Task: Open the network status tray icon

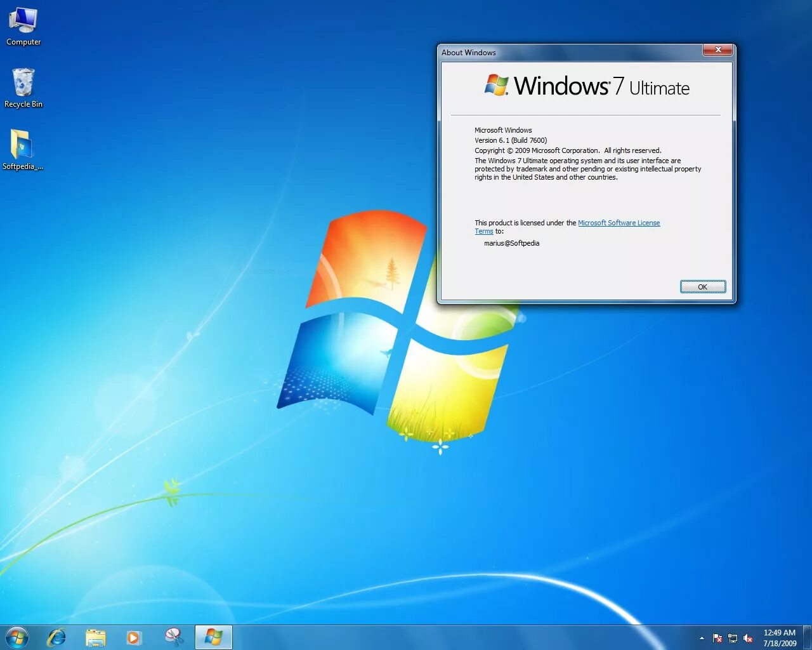Action: click(733, 638)
